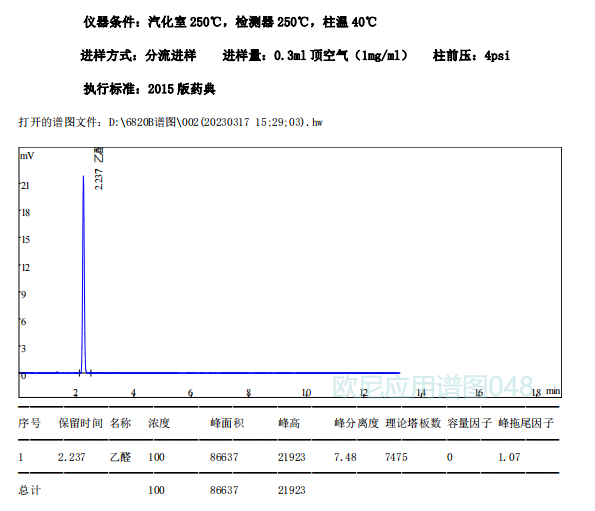Click resolution value 7.48
The width and height of the screenshot is (595, 511).
tap(345, 457)
